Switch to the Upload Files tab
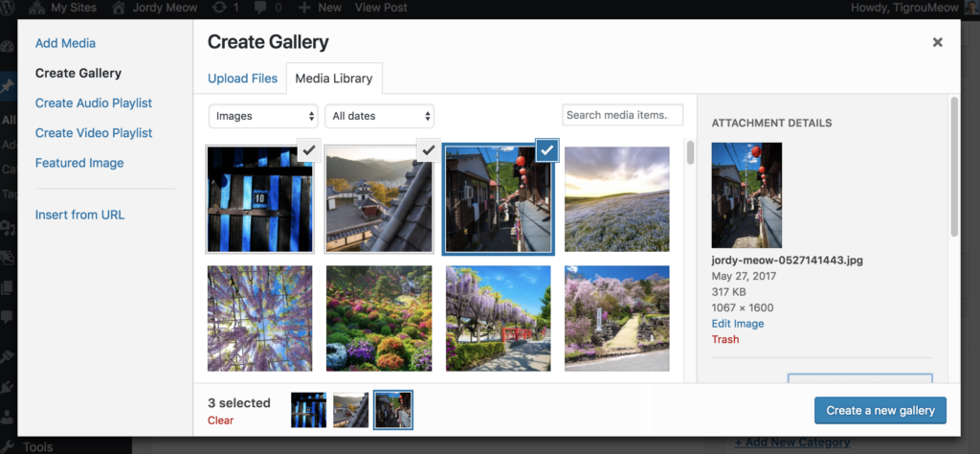The image size is (980, 454). pyautogui.click(x=243, y=79)
